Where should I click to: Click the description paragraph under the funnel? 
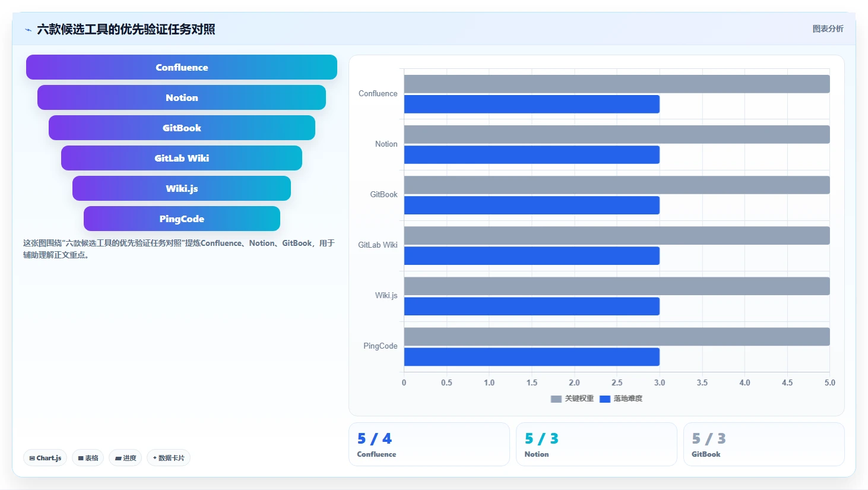pos(179,249)
